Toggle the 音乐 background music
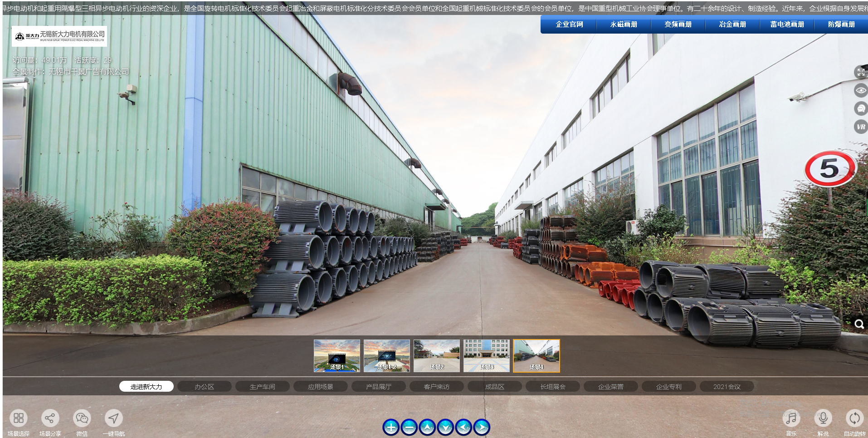Image resolution: width=868 pixels, height=438 pixels. coord(791,418)
